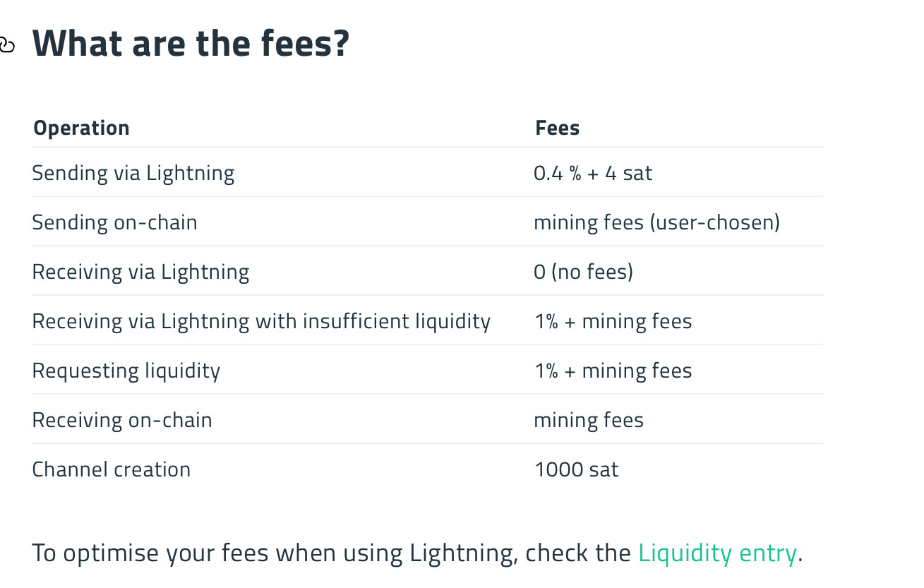924x588 pixels.
Task: Click the Fees column header
Action: click(557, 128)
